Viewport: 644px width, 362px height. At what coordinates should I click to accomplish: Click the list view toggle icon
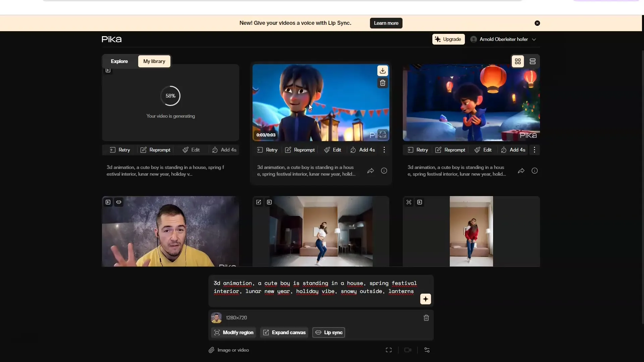tap(533, 61)
